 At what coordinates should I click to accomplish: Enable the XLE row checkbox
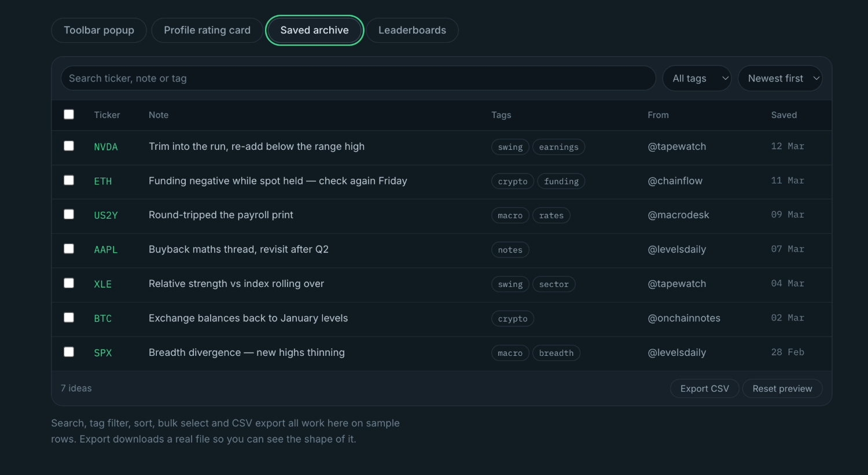pyautogui.click(x=69, y=283)
